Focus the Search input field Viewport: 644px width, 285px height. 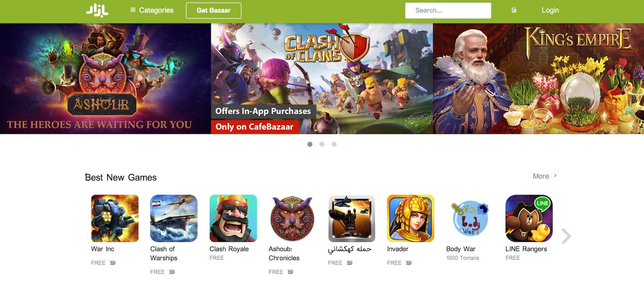(x=448, y=10)
